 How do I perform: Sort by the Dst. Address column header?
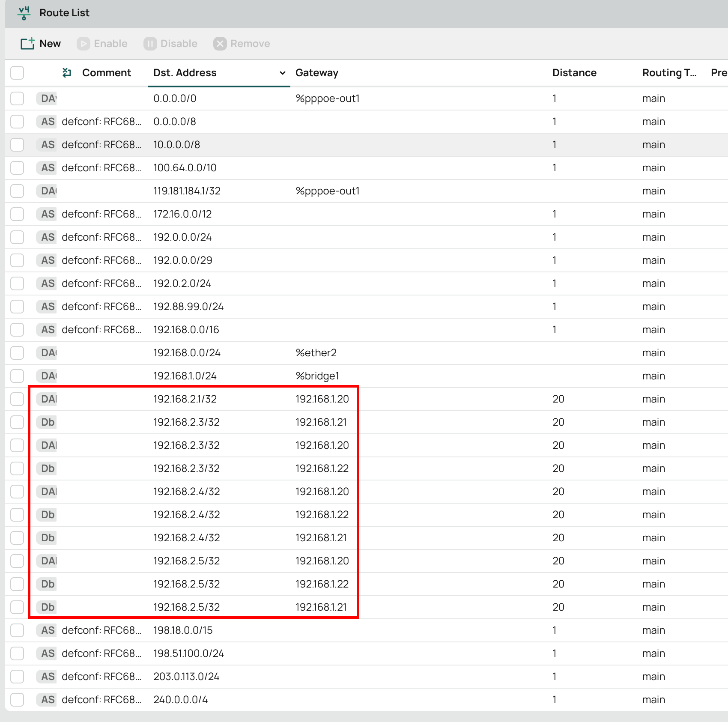point(185,73)
